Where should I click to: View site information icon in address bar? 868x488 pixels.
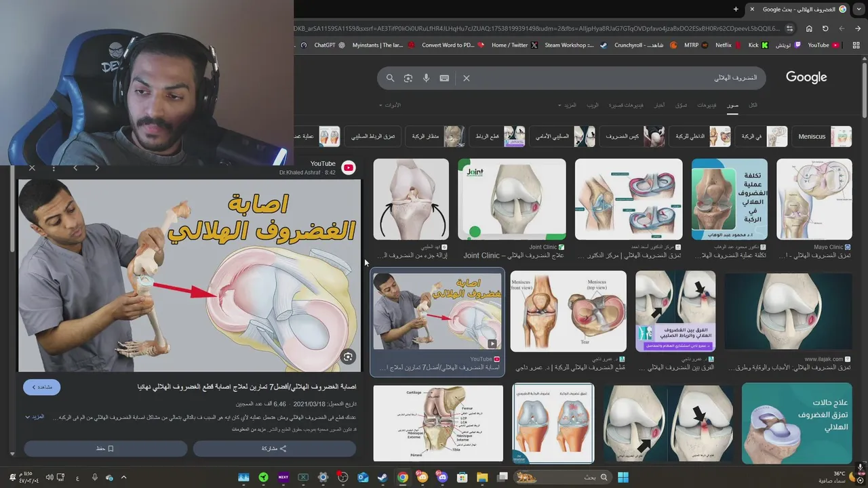(x=789, y=28)
